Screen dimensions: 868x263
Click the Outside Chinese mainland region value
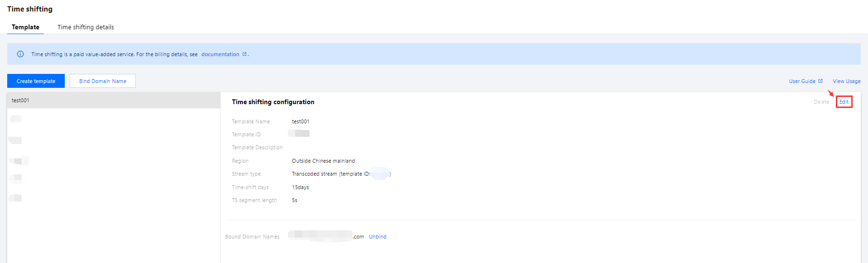tap(323, 161)
